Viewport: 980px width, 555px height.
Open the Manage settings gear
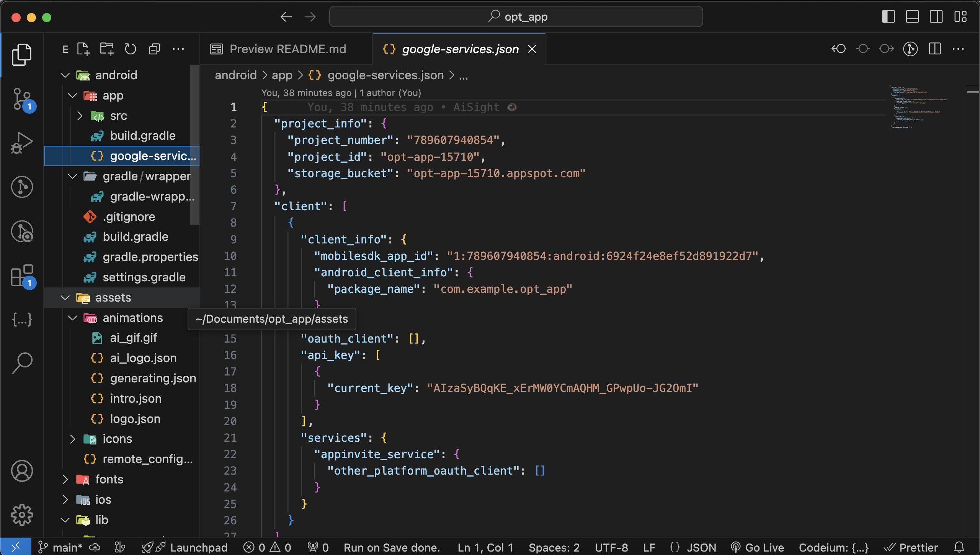pos(22,515)
